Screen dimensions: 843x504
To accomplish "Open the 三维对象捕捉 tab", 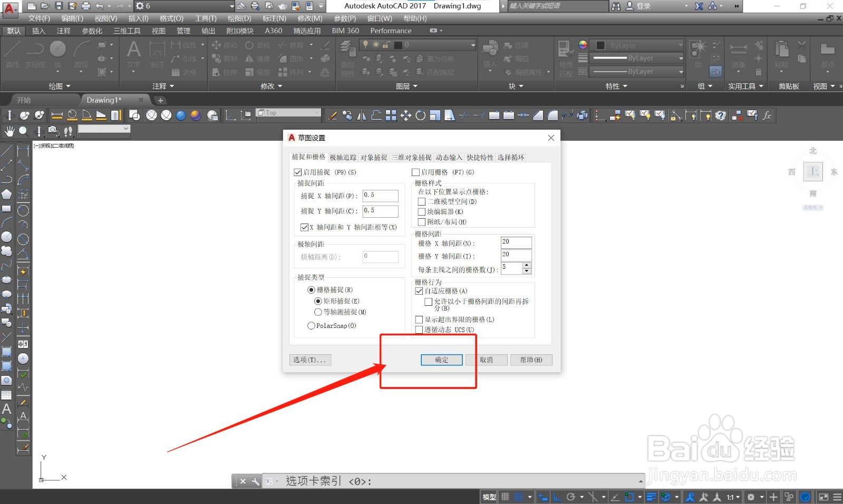I will pos(412,157).
